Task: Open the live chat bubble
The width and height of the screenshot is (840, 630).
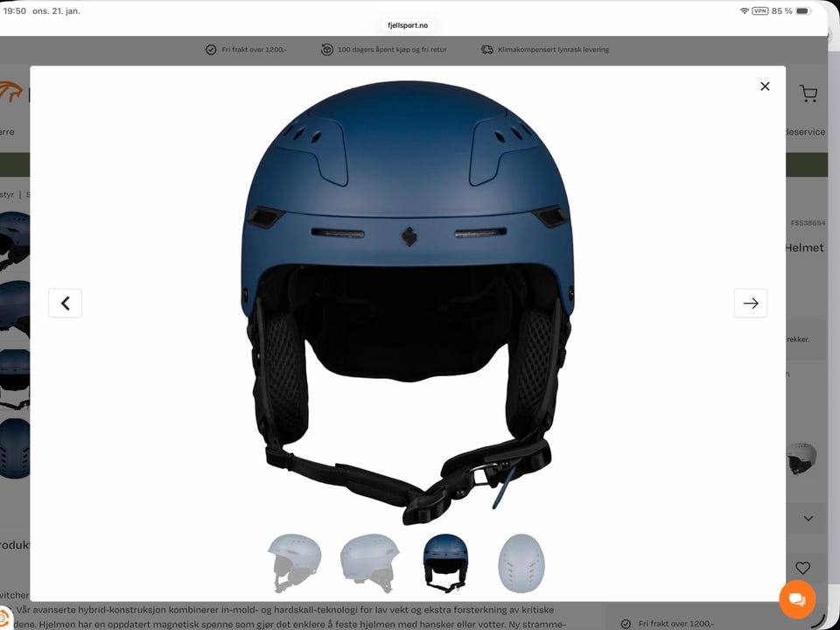Action: (797, 598)
